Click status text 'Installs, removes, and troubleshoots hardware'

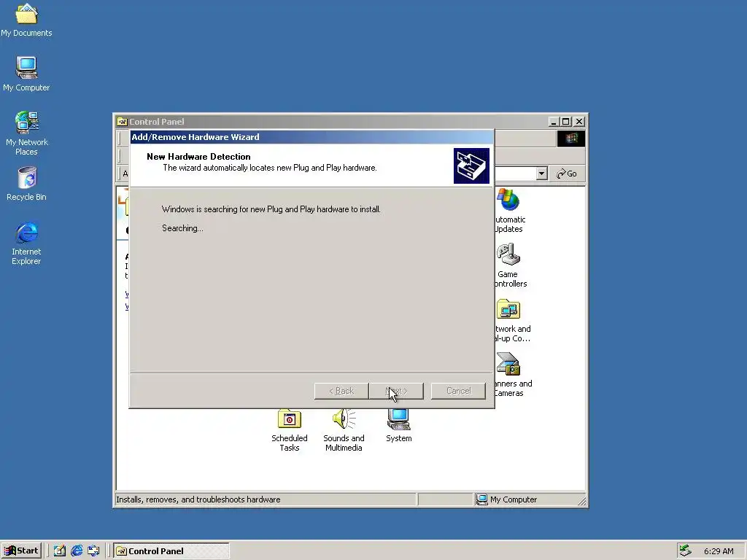198,499
